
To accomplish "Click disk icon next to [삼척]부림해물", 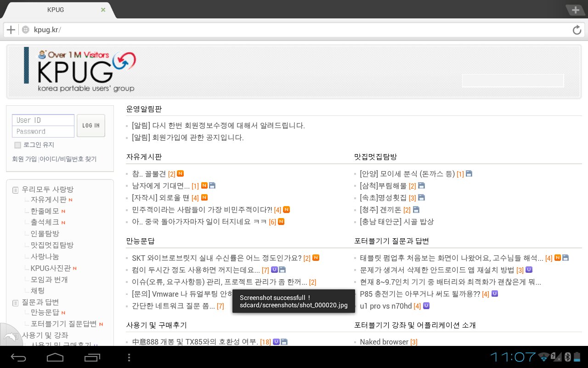I will coord(421,185).
